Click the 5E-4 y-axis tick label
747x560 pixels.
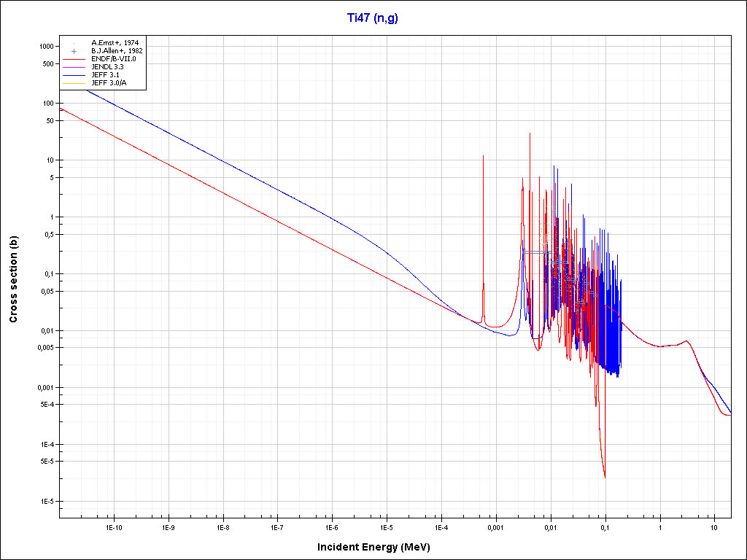click(x=46, y=405)
